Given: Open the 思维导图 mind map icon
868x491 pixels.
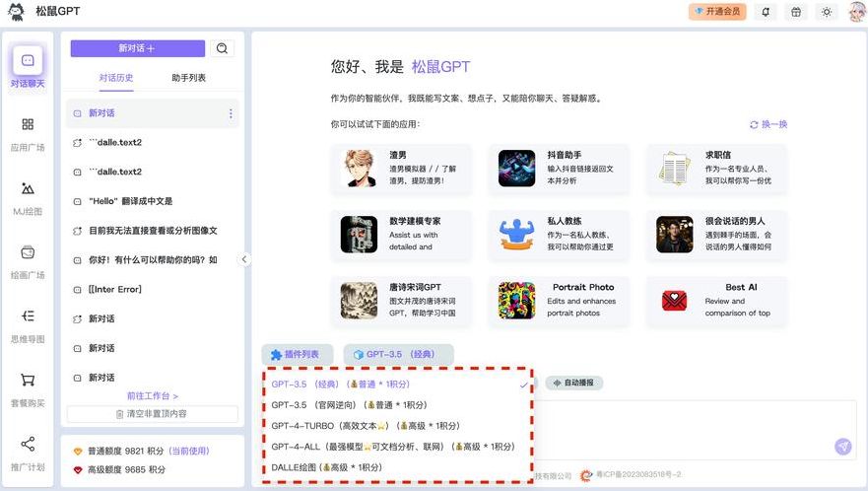Looking at the screenshot, I should coord(28,316).
